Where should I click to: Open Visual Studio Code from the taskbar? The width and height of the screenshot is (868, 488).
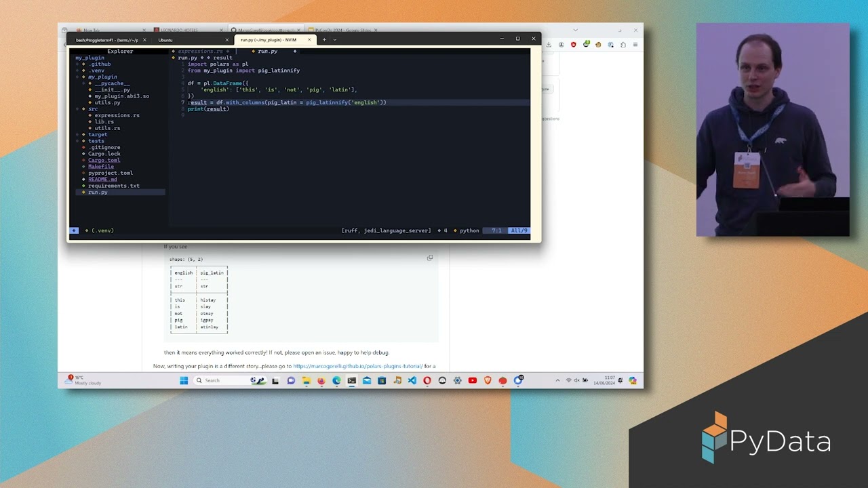(412, 380)
